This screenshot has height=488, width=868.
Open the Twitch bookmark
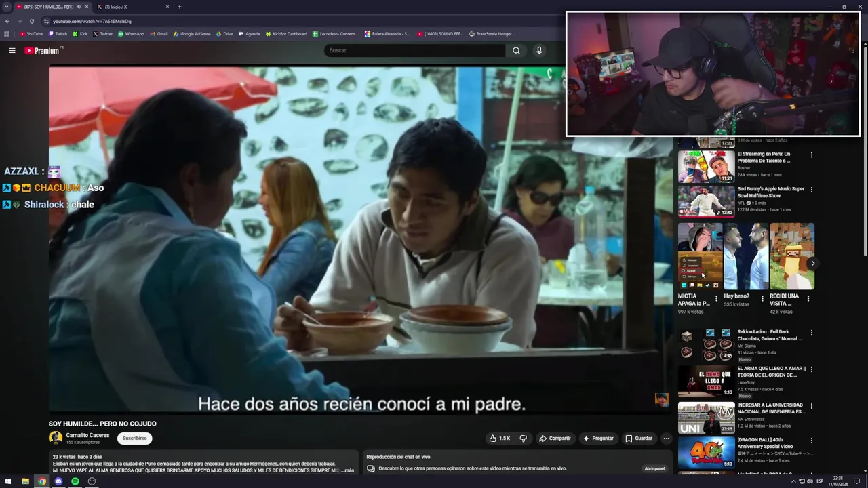[x=57, y=33]
